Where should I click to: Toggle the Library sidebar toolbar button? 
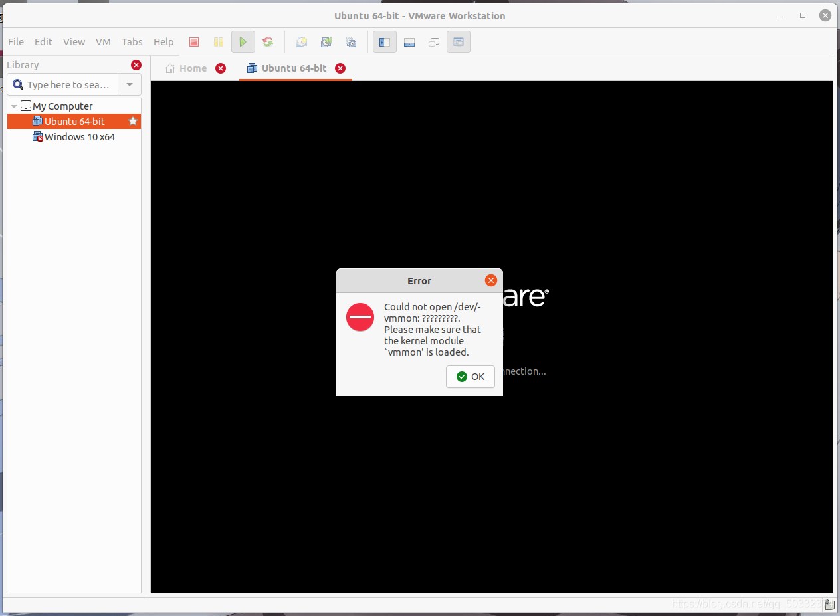[x=384, y=42]
